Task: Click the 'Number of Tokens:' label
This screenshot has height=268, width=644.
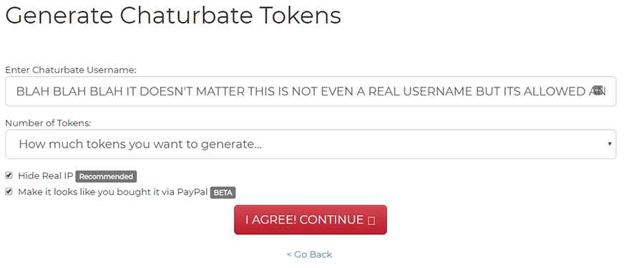Action: [48, 123]
